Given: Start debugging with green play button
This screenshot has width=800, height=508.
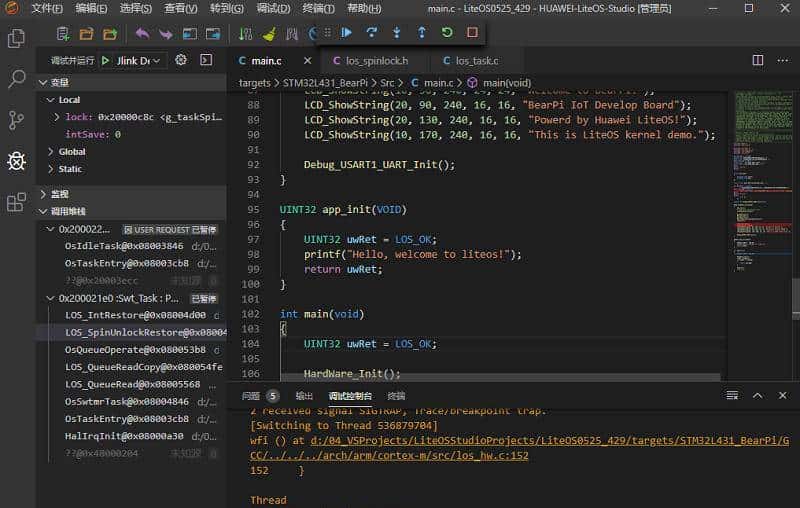Looking at the screenshot, I should (106, 60).
